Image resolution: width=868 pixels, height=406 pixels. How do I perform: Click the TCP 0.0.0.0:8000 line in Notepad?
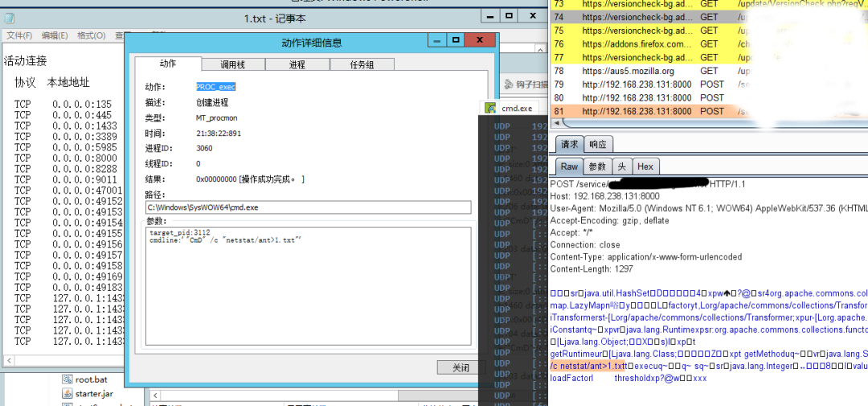click(66, 158)
